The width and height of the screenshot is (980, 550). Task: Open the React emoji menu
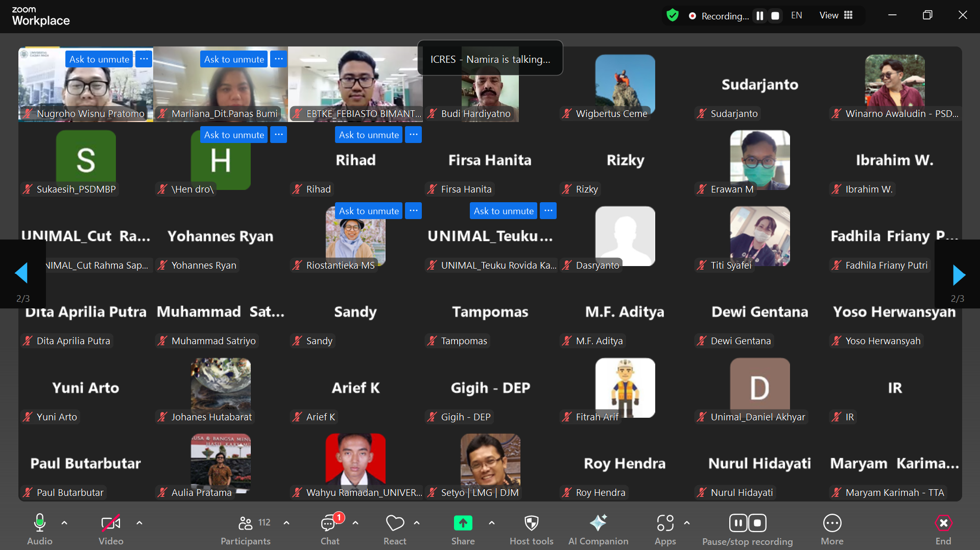395,529
